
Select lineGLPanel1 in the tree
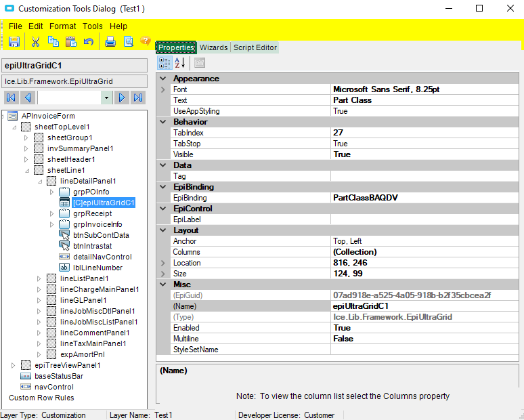coord(83,300)
